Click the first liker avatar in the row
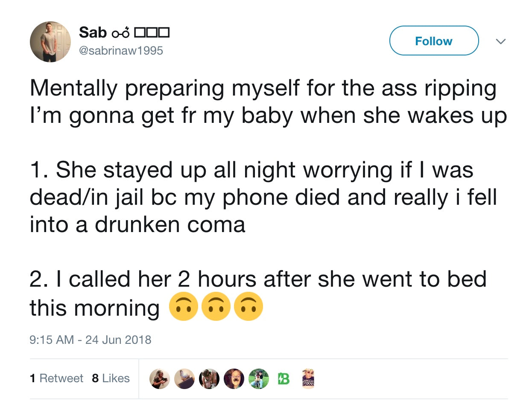The image size is (532, 401). coord(160,378)
